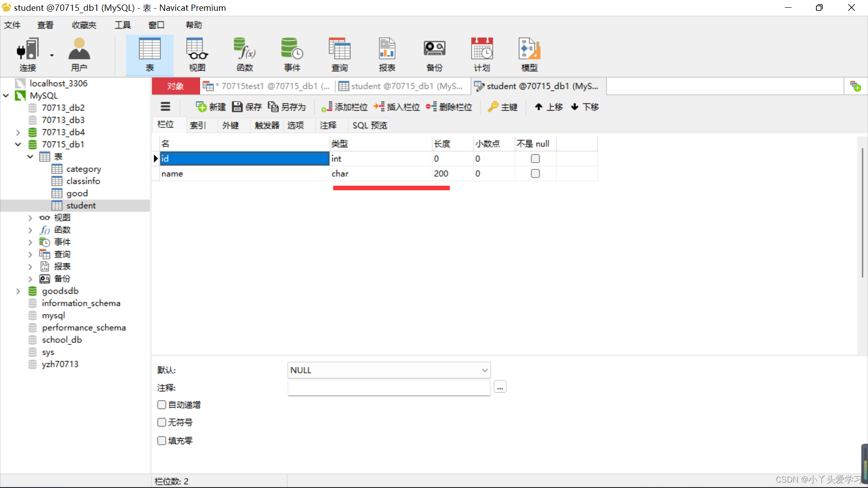
Task: Switch to the 70715test1 query tab
Action: (x=267, y=86)
